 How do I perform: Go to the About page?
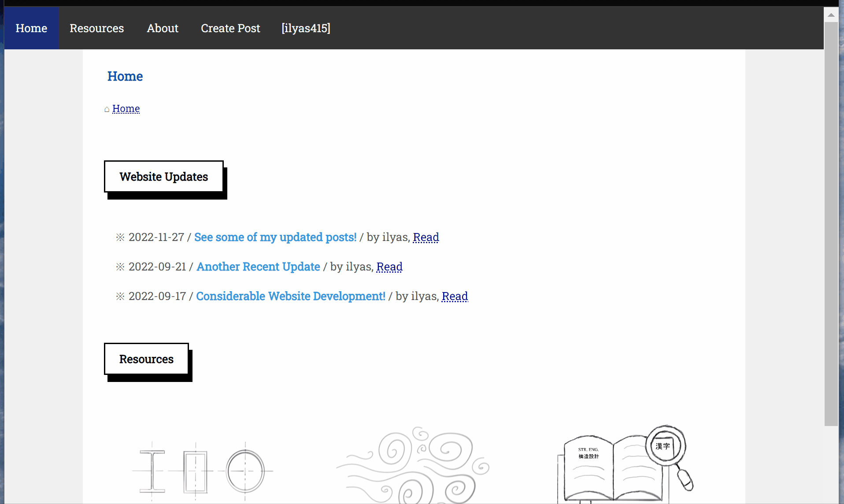163,28
